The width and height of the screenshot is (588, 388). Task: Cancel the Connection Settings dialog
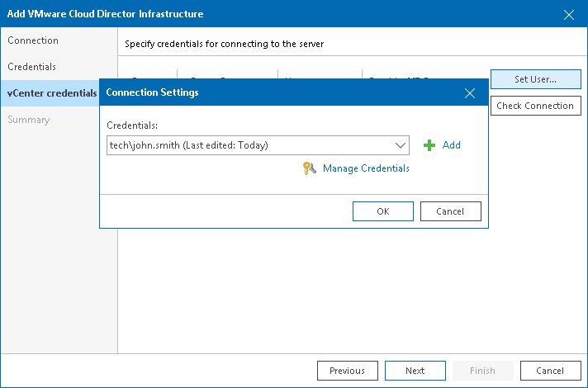coord(450,211)
